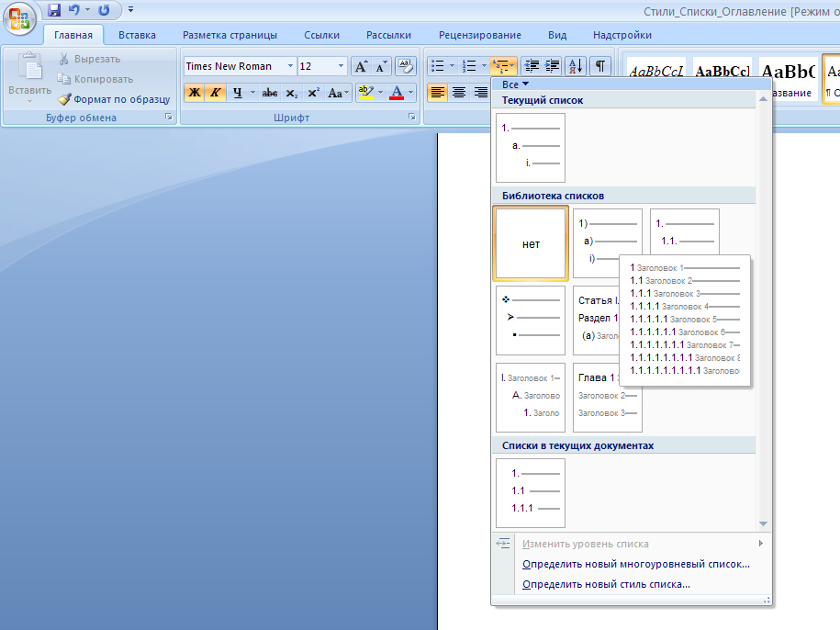Image resolution: width=840 pixels, height=630 pixels.
Task: Switch to the Главная tab
Action: point(73,35)
